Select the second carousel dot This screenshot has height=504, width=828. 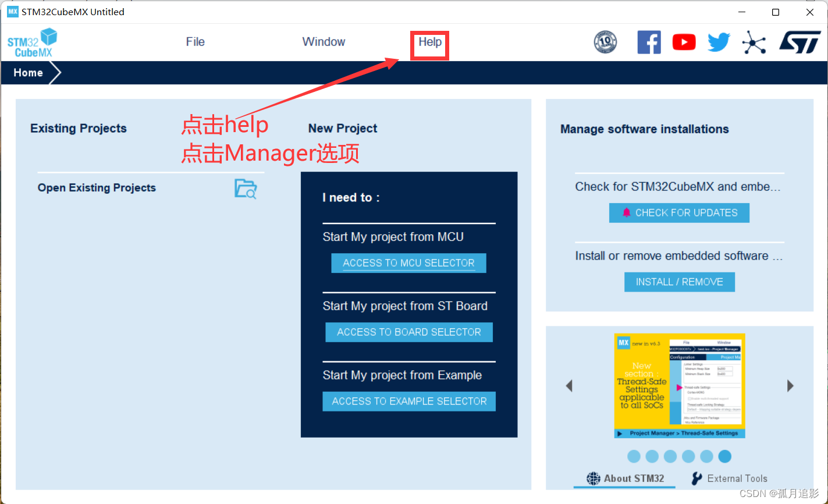(x=652, y=456)
